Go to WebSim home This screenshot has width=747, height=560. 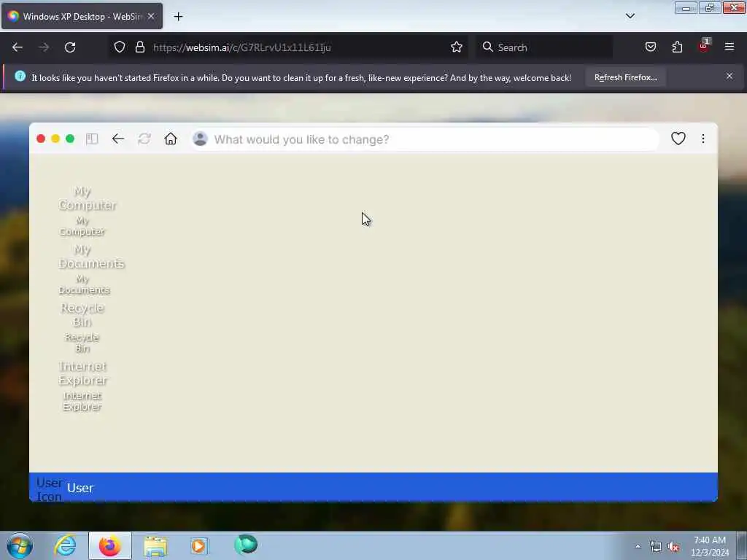coord(171,139)
